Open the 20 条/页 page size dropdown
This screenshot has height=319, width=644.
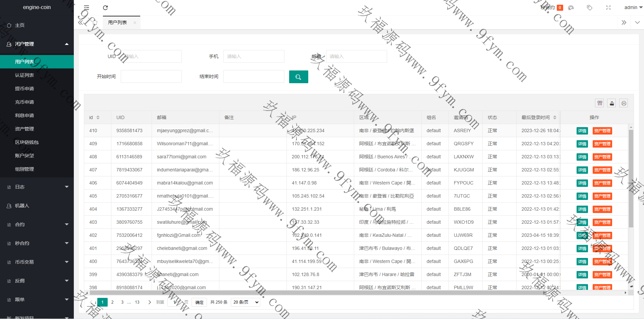pyautogui.click(x=246, y=302)
